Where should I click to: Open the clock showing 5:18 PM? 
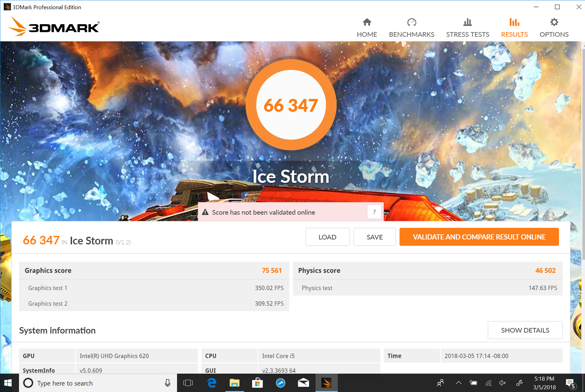[x=544, y=383]
